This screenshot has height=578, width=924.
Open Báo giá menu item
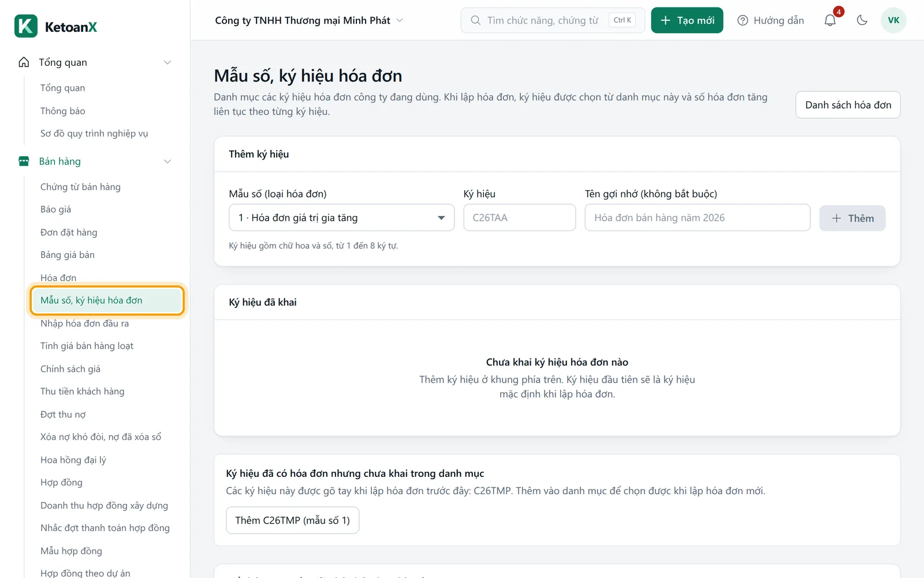(x=55, y=209)
